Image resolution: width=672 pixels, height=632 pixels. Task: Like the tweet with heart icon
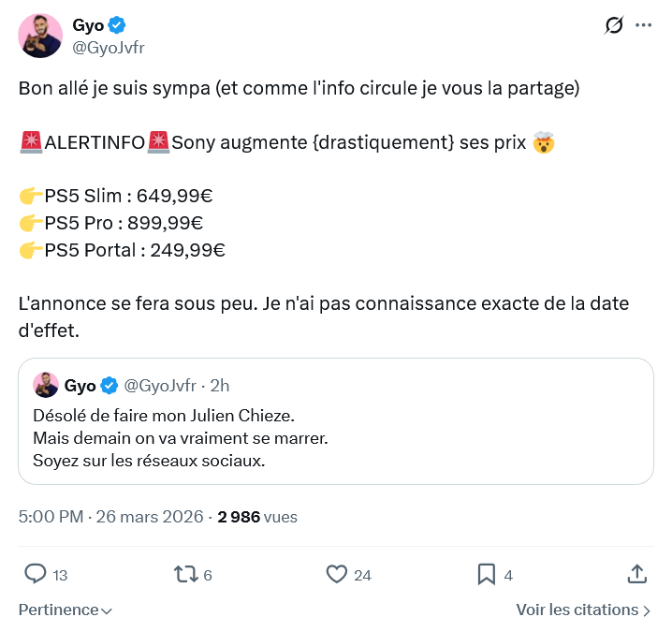pos(337,574)
